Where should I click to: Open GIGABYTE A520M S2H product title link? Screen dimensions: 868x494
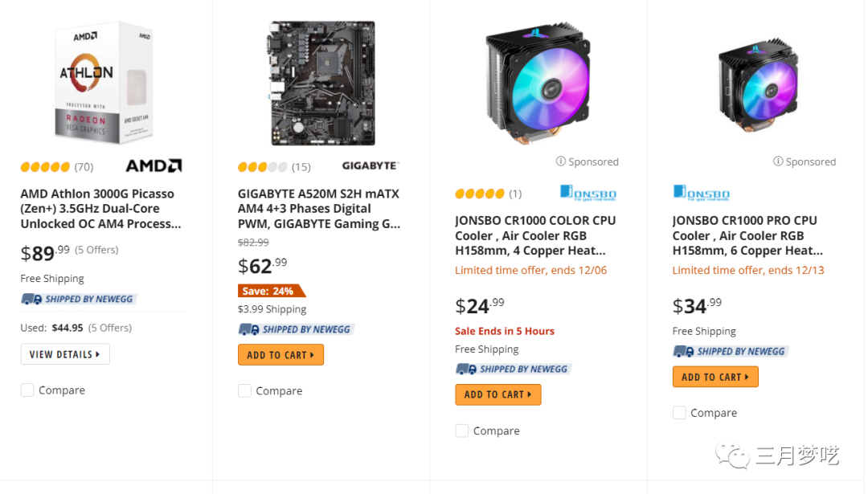click(319, 209)
